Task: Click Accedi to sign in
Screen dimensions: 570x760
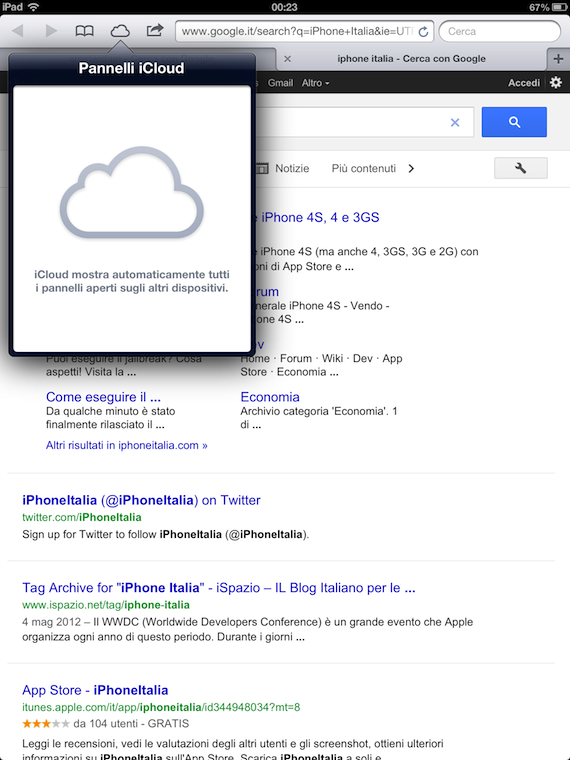Action: tap(523, 83)
